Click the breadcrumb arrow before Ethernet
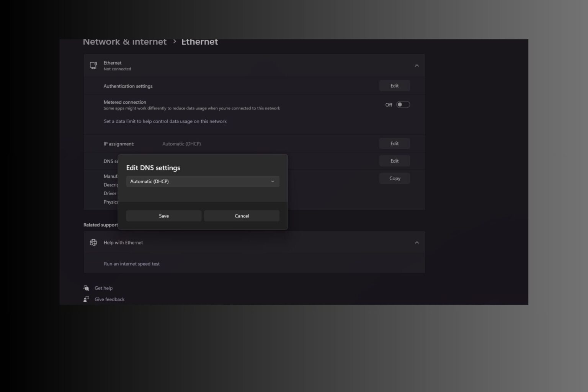Image resolution: width=588 pixels, height=392 pixels. click(175, 42)
